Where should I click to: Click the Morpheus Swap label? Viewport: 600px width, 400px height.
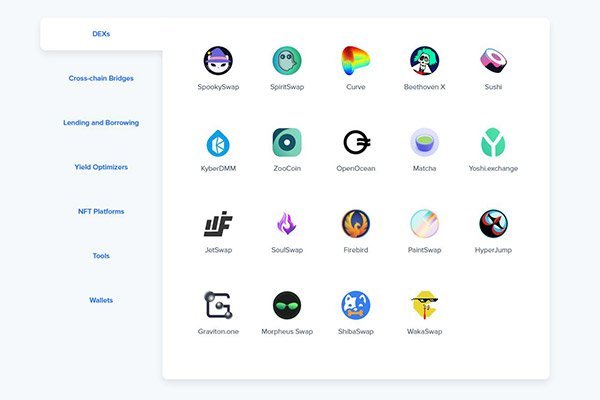click(x=287, y=331)
